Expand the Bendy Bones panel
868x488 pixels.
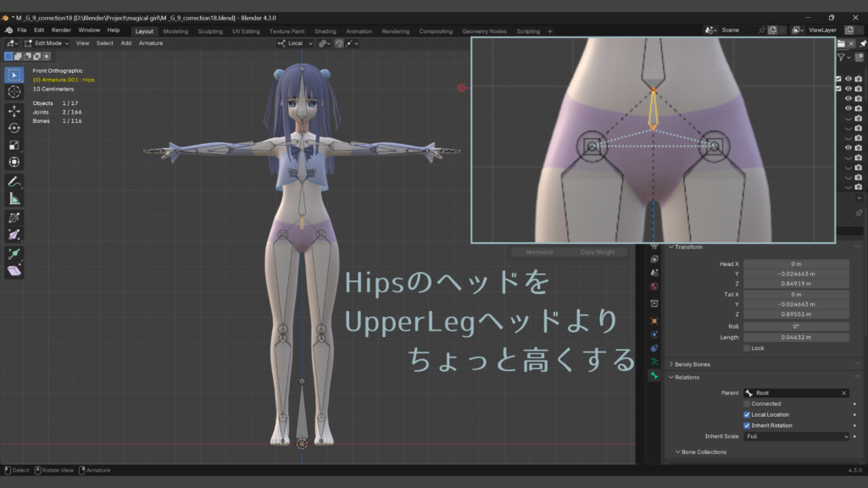[693, 364]
